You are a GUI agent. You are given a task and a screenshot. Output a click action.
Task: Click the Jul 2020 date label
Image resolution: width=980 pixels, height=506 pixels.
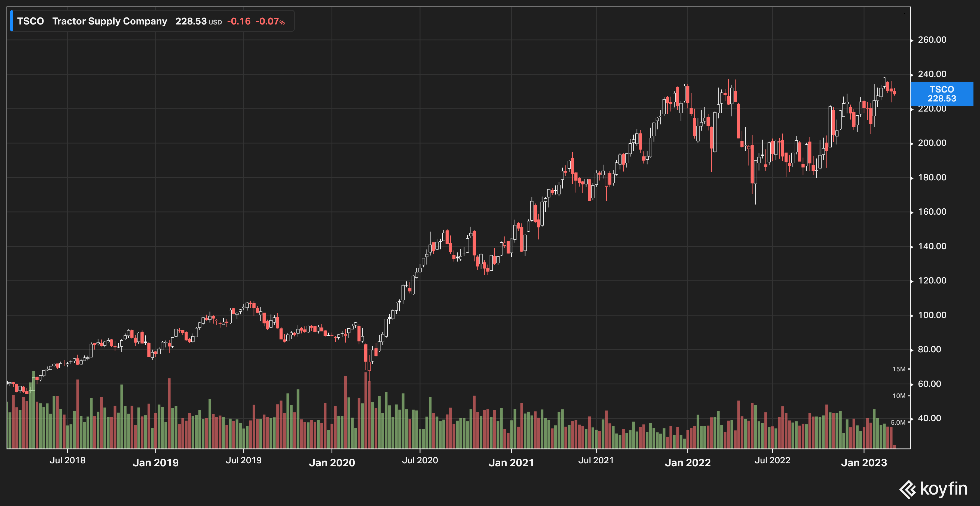[420, 460]
